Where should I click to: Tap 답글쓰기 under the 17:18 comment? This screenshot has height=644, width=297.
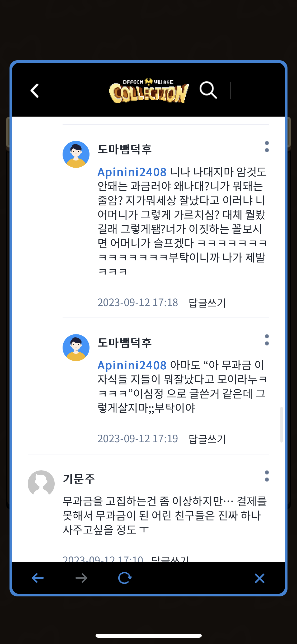point(207,303)
